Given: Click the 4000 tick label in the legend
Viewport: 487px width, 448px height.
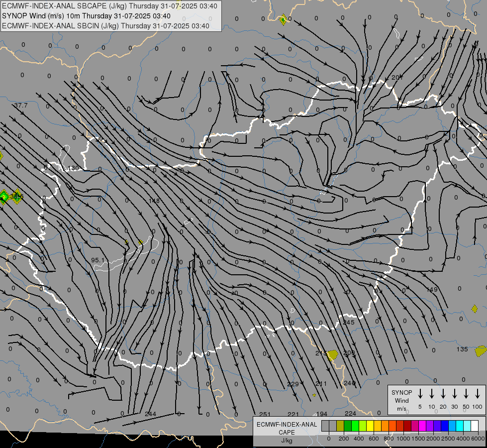Looking at the screenshot, I should tap(463, 439).
